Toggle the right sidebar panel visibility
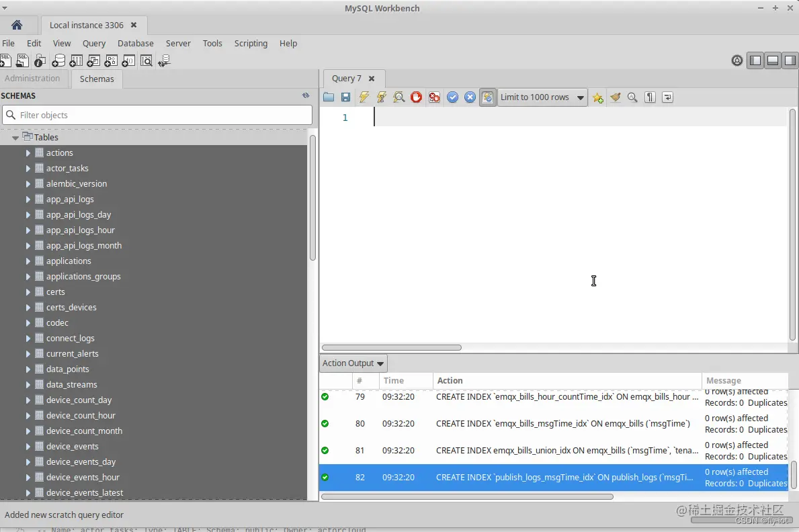Viewport: 799px width, 532px height. point(790,60)
